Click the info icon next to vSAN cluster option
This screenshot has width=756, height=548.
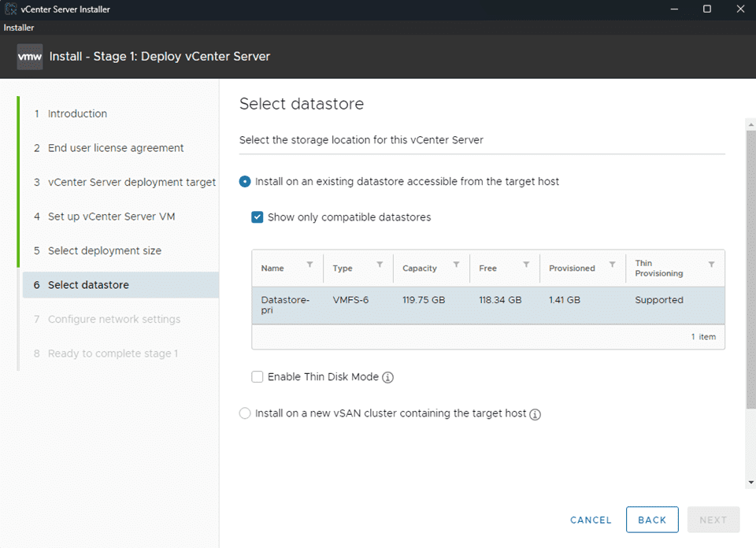coord(535,413)
